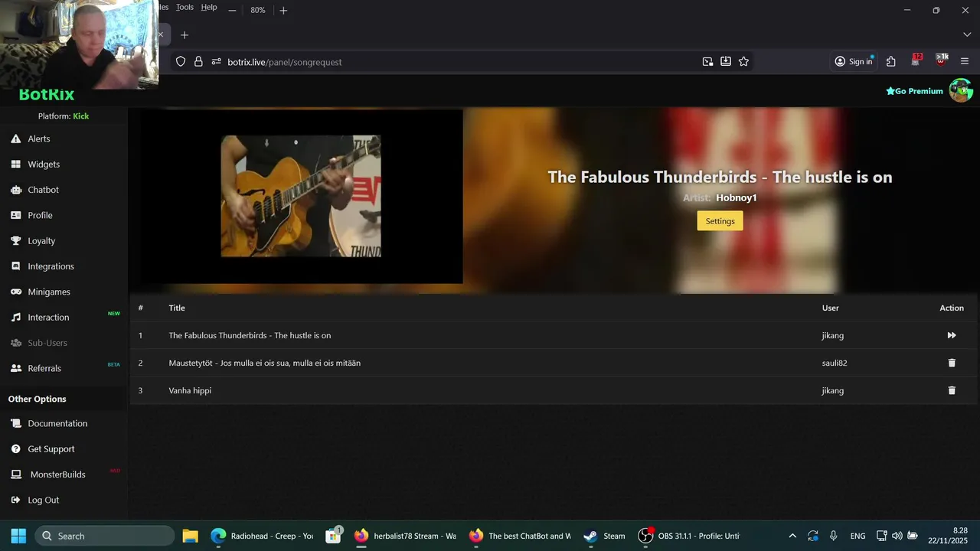Click the Sign in button
Viewport: 980px width, 551px height.
point(853,62)
